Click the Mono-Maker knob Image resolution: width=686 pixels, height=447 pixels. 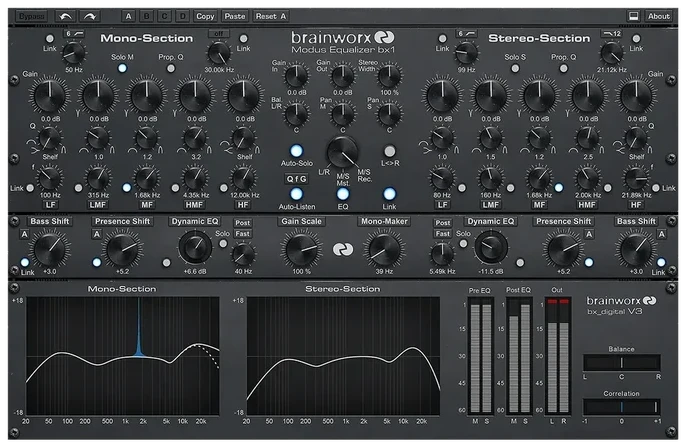pyautogui.click(x=384, y=249)
